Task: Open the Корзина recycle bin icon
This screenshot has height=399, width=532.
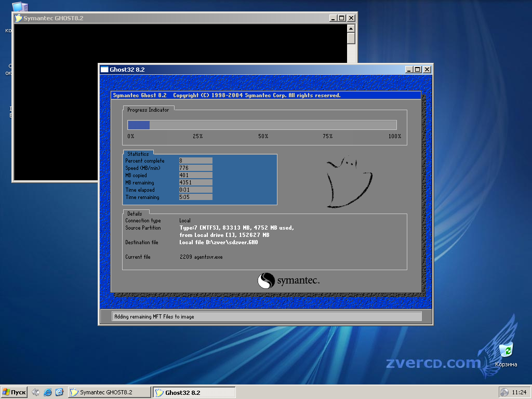Action: tap(506, 355)
